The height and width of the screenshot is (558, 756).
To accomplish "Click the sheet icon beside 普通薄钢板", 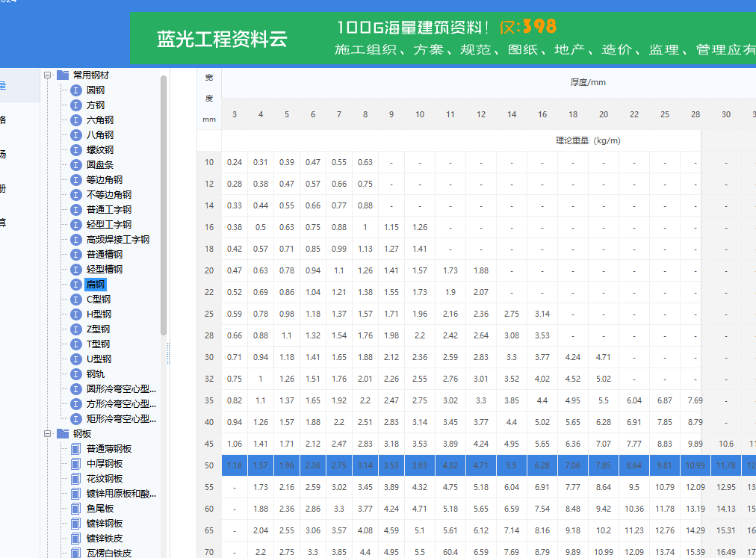I will pos(75,449).
